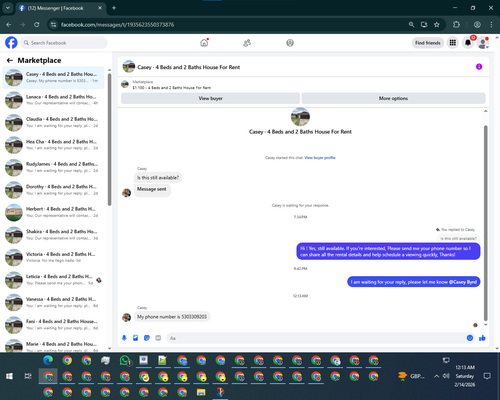
Task: Open the Vanessa conversation
Action: pos(53,302)
